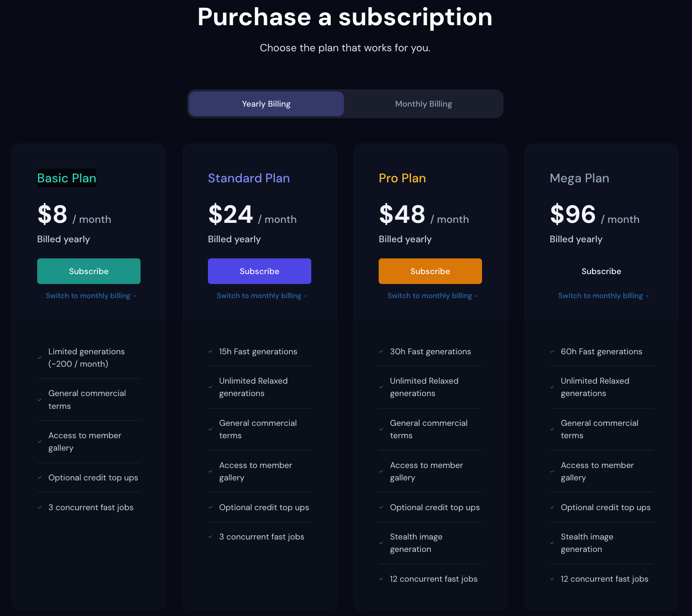The image size is (692, 616).
Task: Click checkmark next to Unlimited Relaxed generations in Standard Plan
Action: [x=210, y=387]
